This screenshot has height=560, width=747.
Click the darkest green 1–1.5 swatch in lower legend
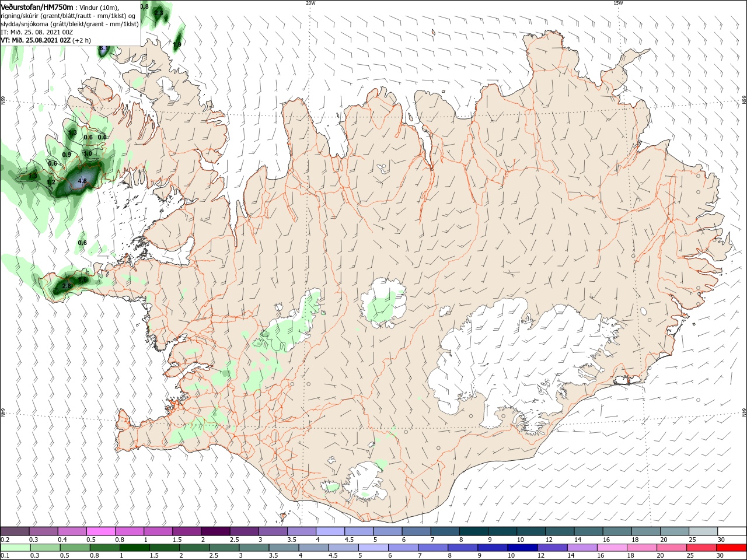pyautogui.click(x=134, y=548)
